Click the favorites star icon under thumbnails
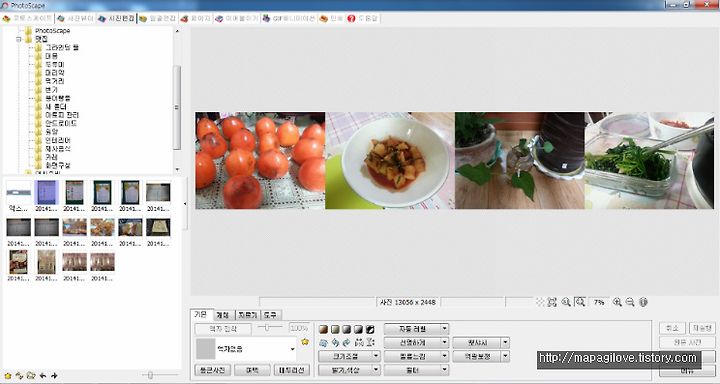Image resolution: width=720 pixels, height=384 pixels. click(8, 376)
